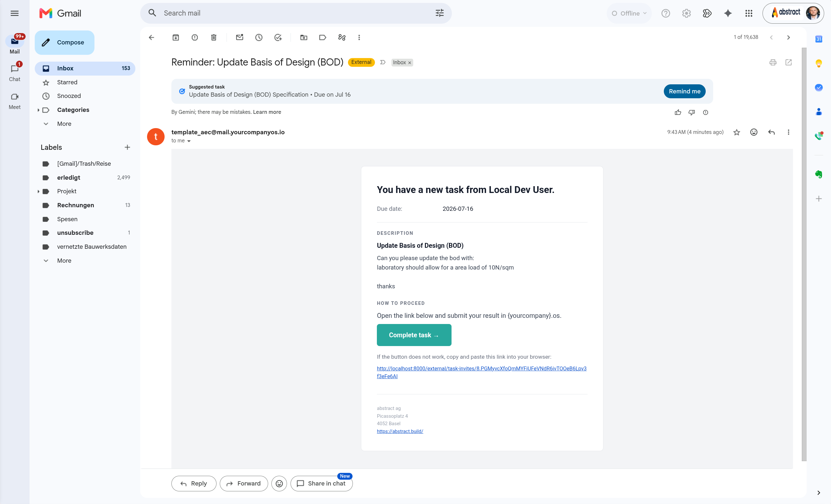Give thumbs up to Gemini suggestion

[x=678, y=112]
